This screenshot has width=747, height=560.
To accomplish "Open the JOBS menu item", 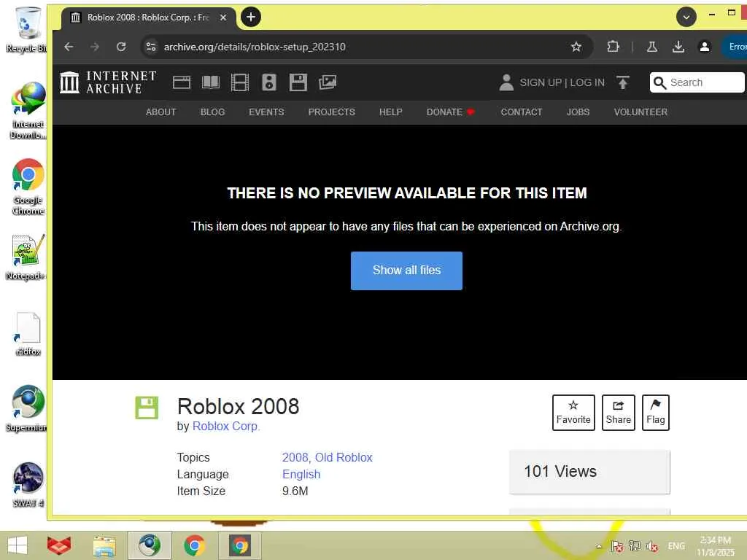I will 578,112.
